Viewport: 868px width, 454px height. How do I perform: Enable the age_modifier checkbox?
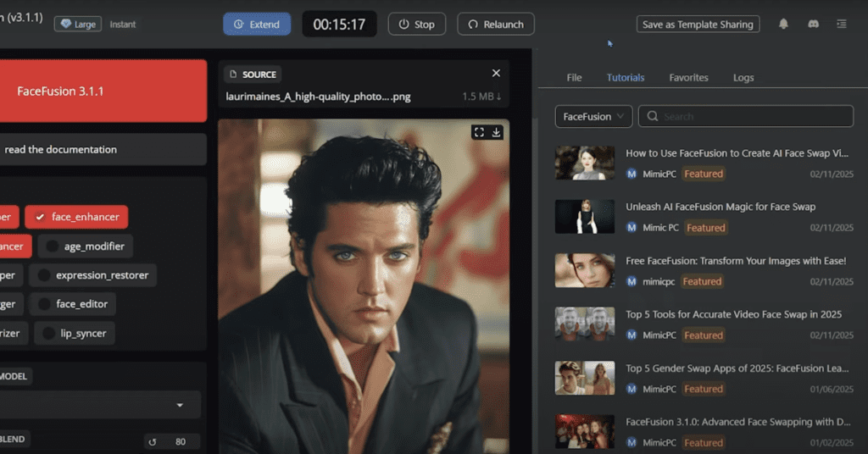click(x=53, y=246)
